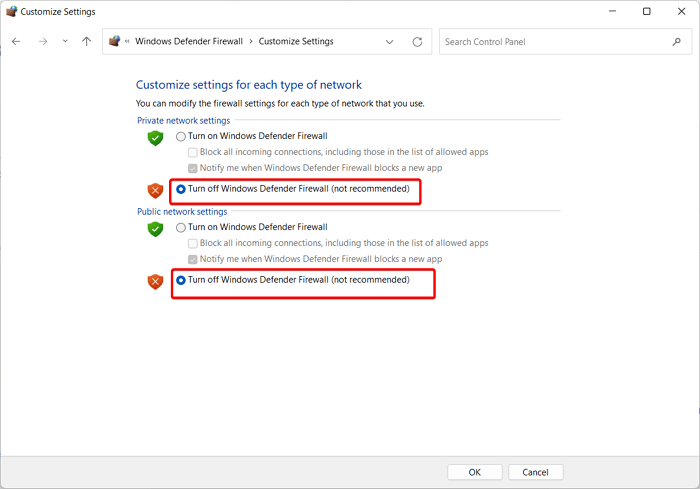Click red shield icon in Private settings

point(155,191)
